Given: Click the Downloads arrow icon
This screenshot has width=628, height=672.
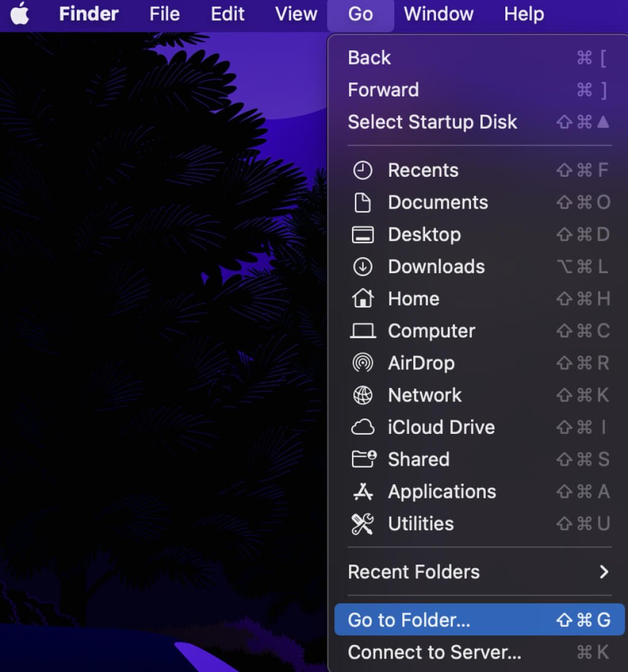Looking at the screenshot, I should click(362, 267).
